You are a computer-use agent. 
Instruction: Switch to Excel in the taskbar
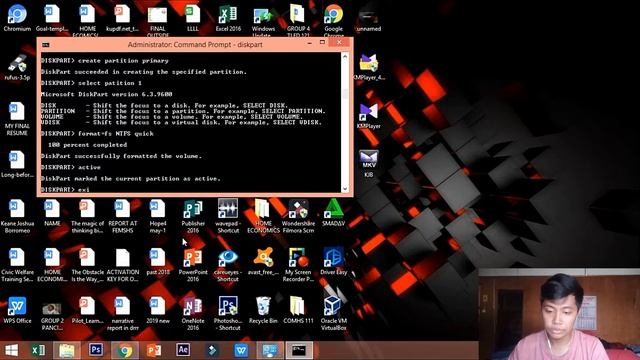point(38,350)
